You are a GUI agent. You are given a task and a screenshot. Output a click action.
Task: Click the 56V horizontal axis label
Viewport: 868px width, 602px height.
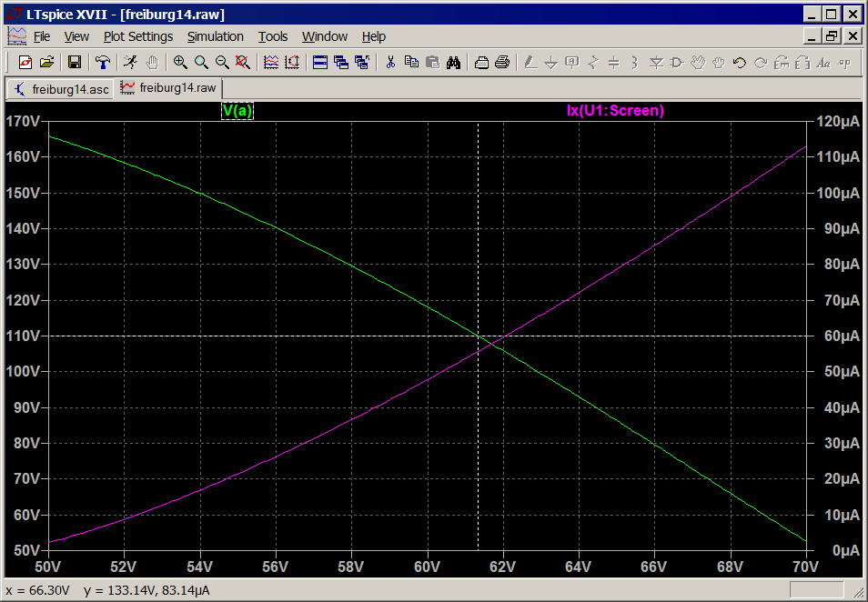point(275,567)
